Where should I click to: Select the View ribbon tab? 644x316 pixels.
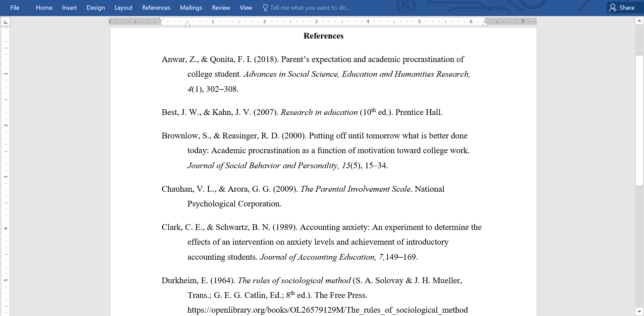246,8
